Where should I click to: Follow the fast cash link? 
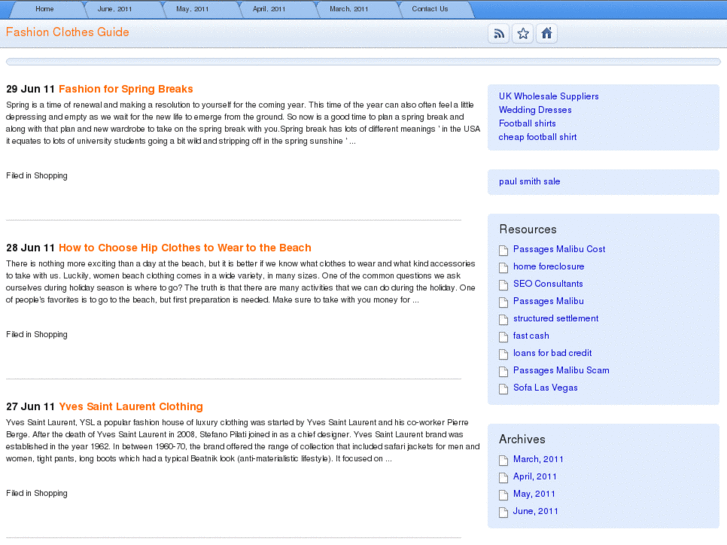tap(531, 335)
